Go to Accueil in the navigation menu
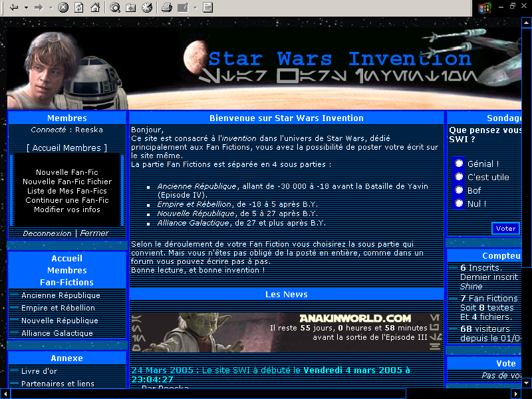This screenshot has width=532, height=399. 67,259
